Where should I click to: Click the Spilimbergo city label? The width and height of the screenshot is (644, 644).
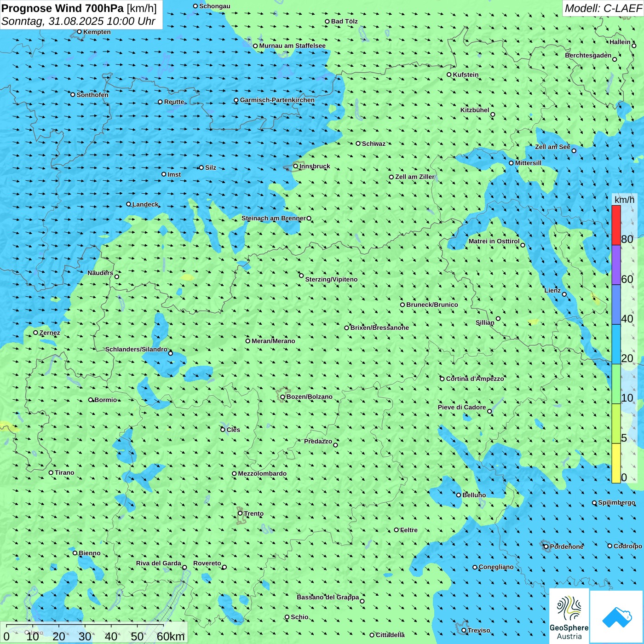tap(616, 502)
